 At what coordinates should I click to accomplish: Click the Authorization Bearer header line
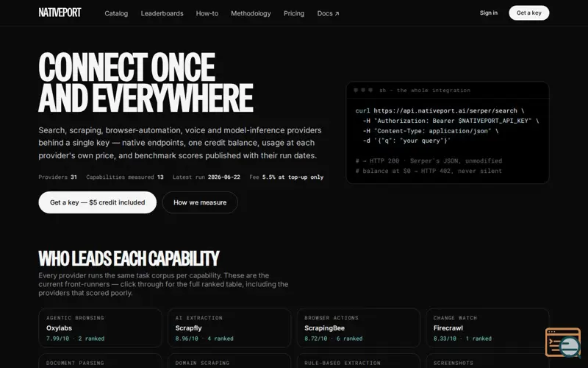pos(451,121)
